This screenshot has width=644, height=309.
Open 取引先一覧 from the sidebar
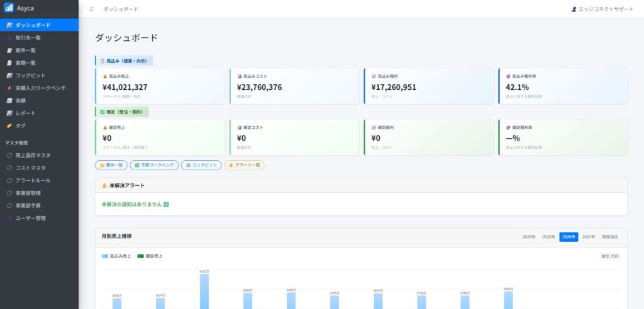point(28,38)
